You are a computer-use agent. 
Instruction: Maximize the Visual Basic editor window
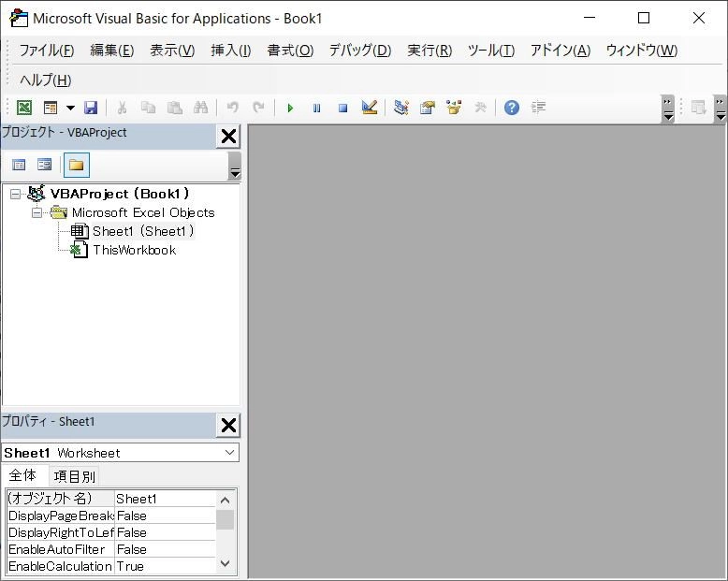(x=644, y=18)
